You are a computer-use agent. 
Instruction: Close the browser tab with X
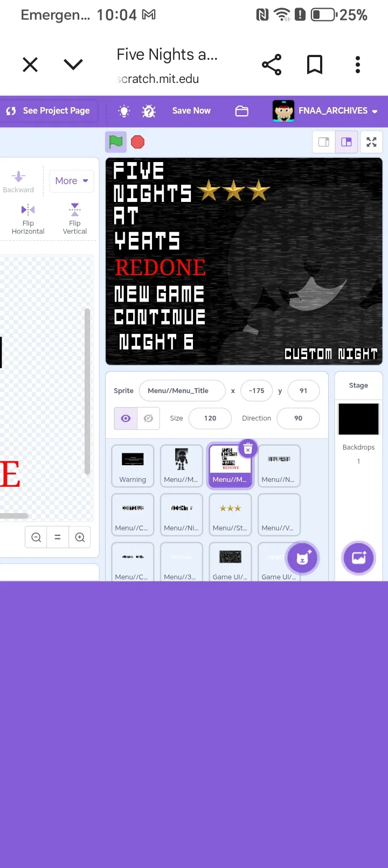(x=30, y=65)
